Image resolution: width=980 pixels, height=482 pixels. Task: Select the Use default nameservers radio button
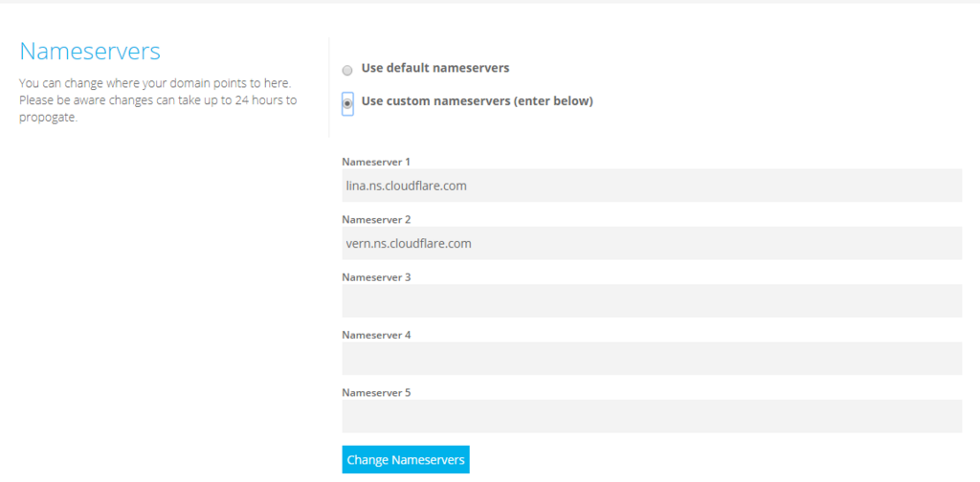347,70
